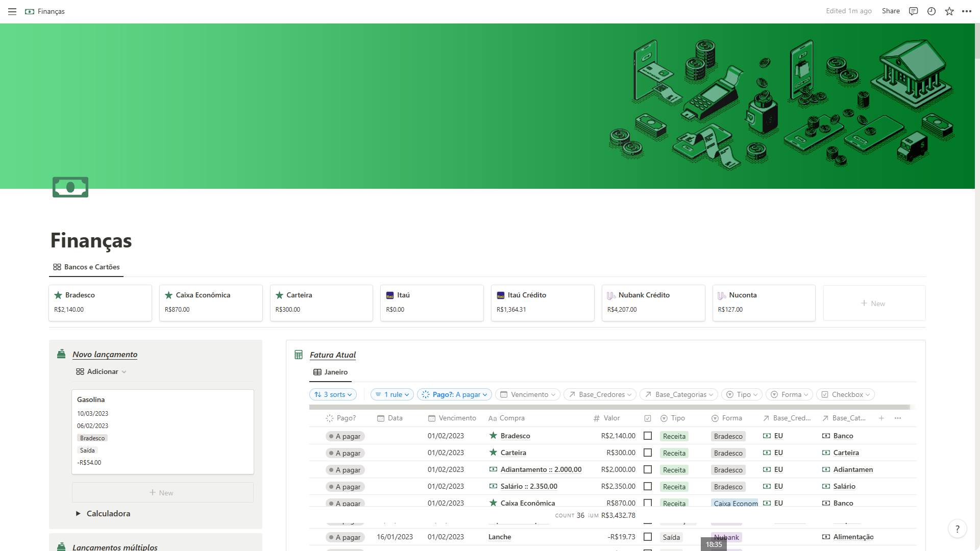
Task: Click the Vencimento column calendar icon
Action: pos(432,418)
